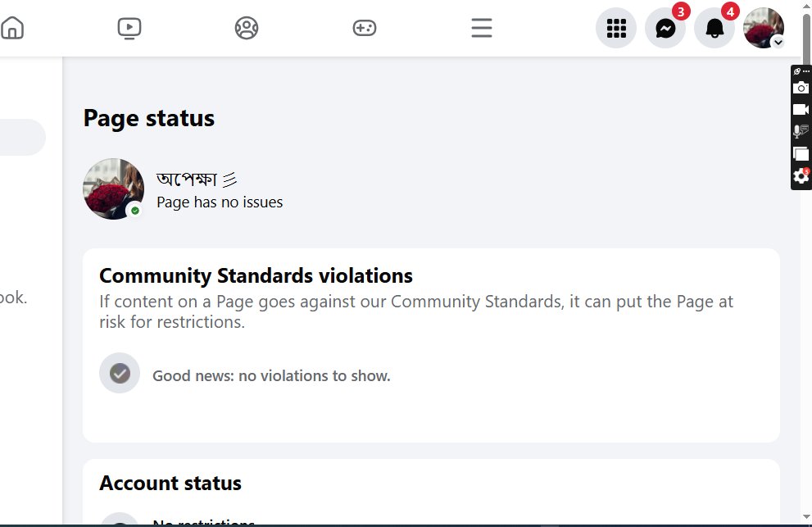Open the nine-dot grid Menu button

point(616,28)
